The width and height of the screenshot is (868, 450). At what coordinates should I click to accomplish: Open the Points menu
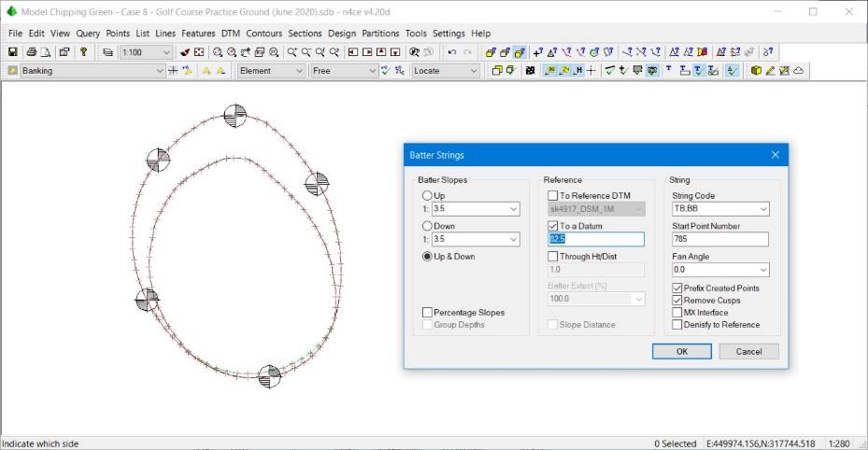click(118, 34)
